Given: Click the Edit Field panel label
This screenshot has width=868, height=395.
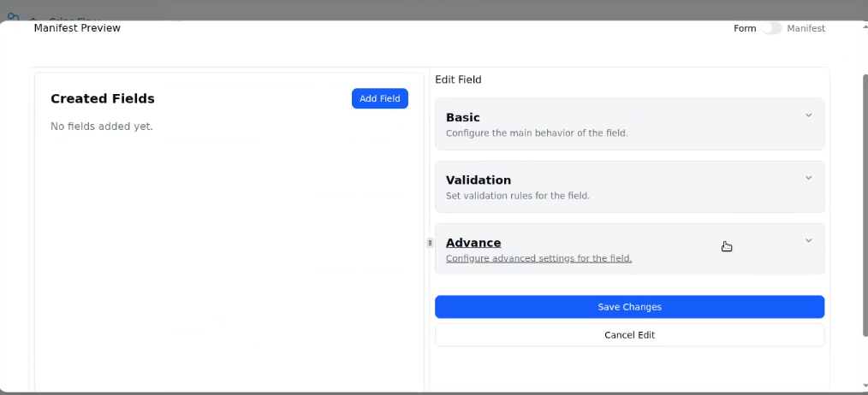Looking at the screenshot, I should pos(458,80).
